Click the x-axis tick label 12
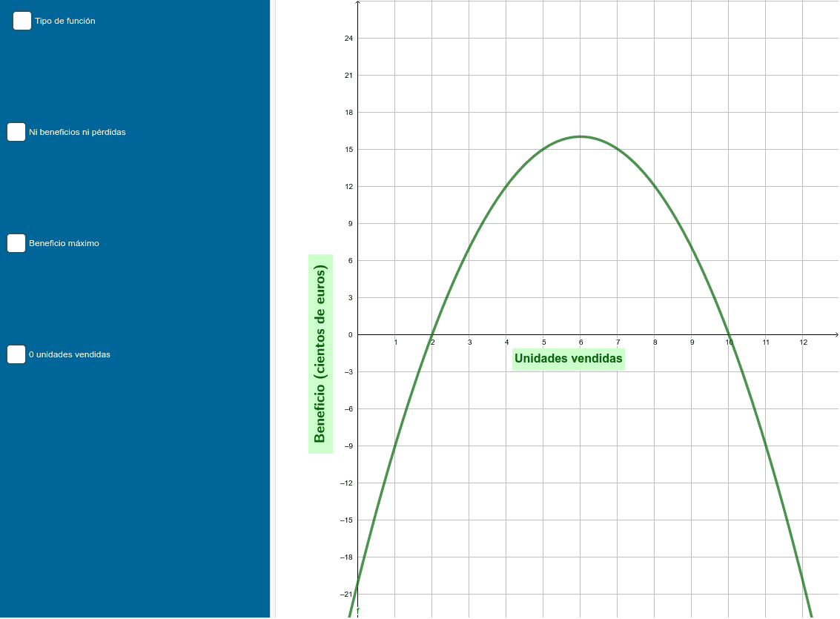The image size is (840, 619). coord(804,342)
